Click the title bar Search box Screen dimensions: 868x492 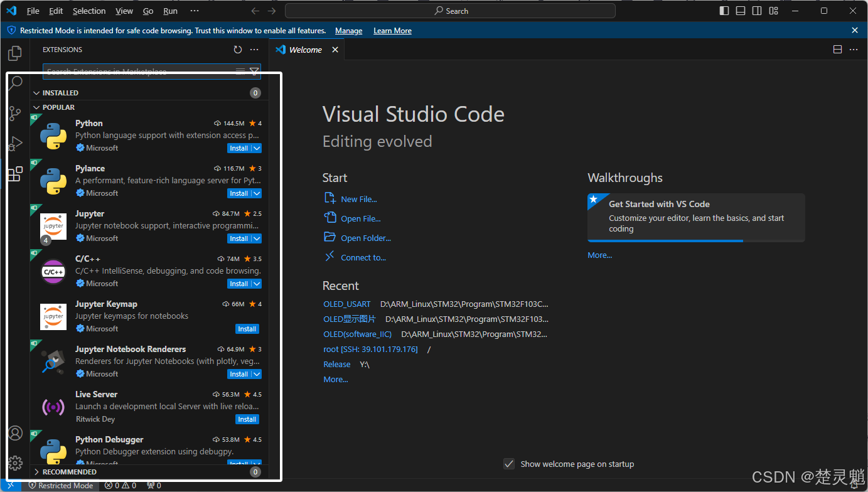click(x=450, y=11)
